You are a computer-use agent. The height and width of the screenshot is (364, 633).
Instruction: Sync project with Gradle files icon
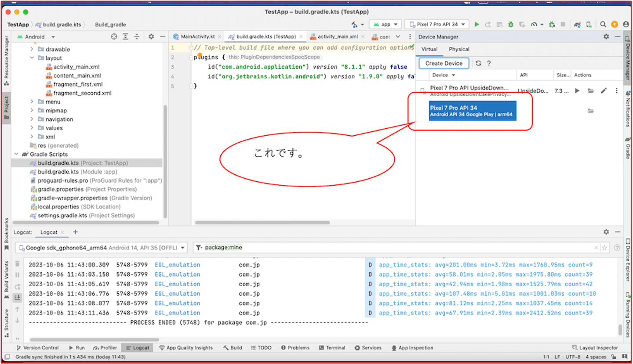578,25
